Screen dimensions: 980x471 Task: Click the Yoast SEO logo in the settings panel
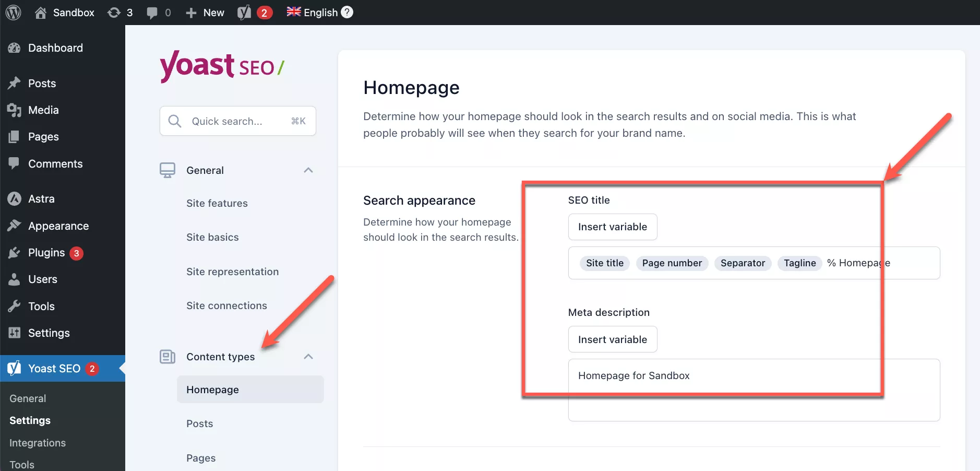(x=221, y=66)
